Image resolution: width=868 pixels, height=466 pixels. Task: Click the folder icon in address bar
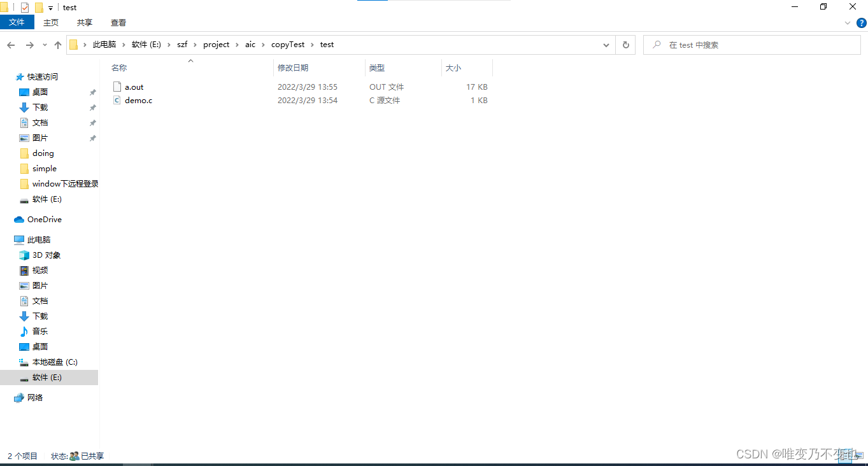(74, 45)
